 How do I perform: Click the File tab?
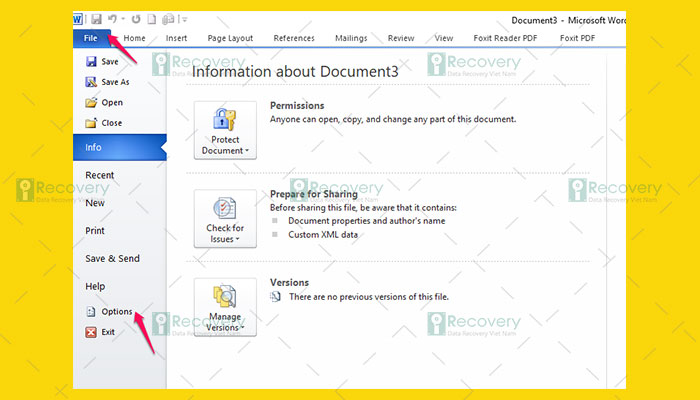[x=92, y=38]
